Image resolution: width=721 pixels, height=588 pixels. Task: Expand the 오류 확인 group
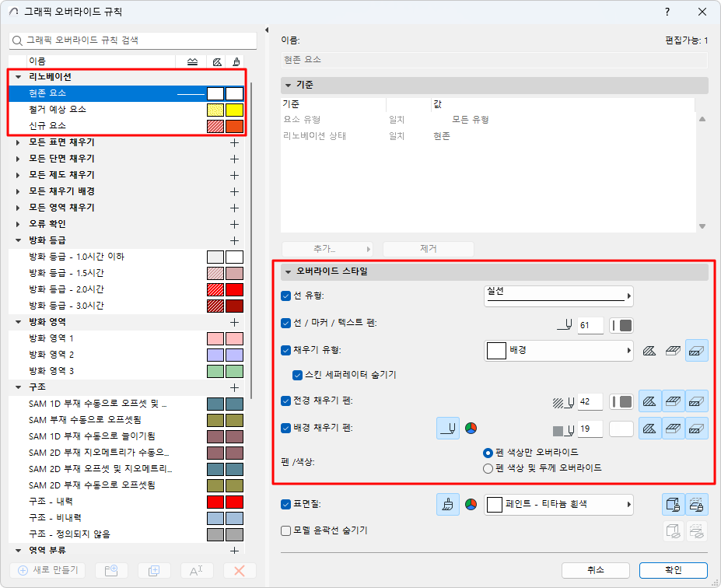18,224
